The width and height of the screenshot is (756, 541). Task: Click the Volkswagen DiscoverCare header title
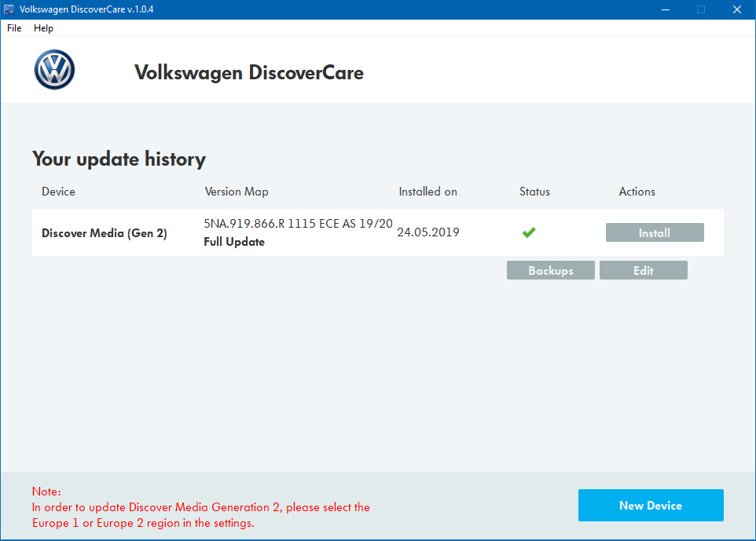point(249,73)
